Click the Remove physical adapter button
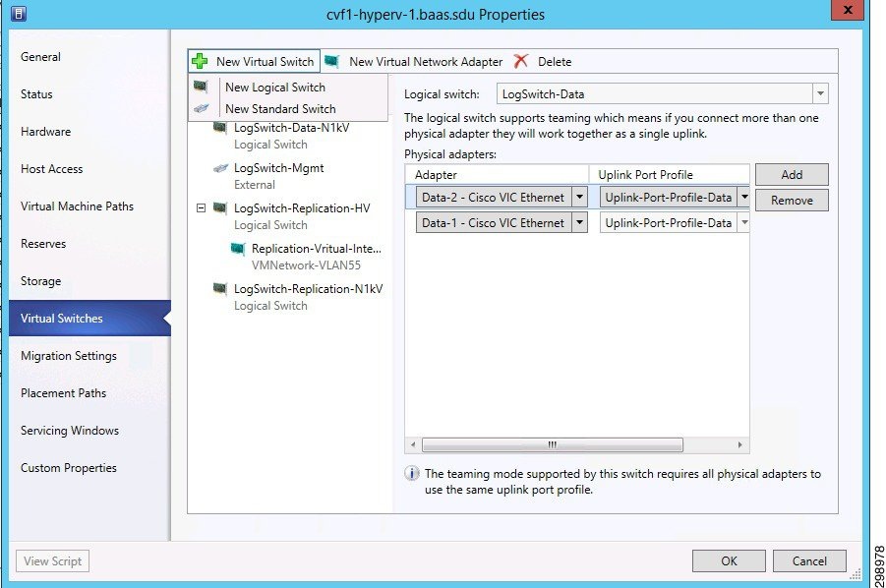The image size is (886, 588). [x=792, y=200]
